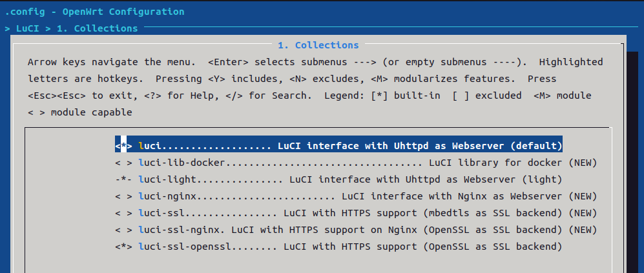
Task: Click the '.config - OpenWrt Configuration' header text
Action: click(x=94, y=12)
